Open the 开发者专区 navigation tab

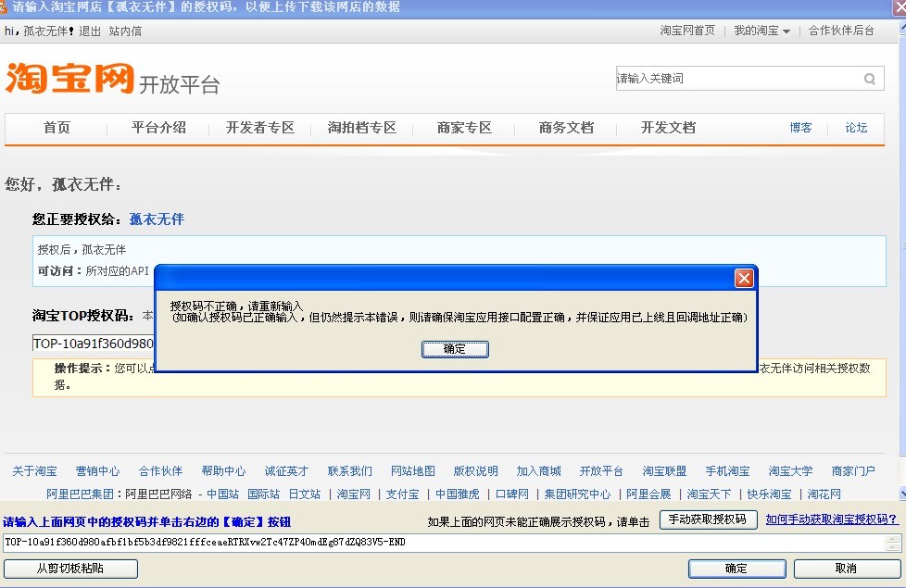pyautogui.click(x=260, y=127)
